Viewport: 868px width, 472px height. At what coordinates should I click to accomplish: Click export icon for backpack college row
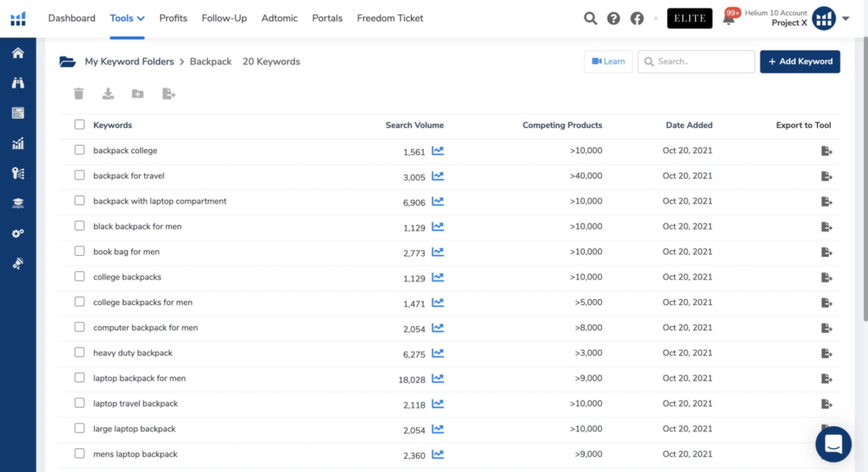pyautogui.click(x=826, y=151)
